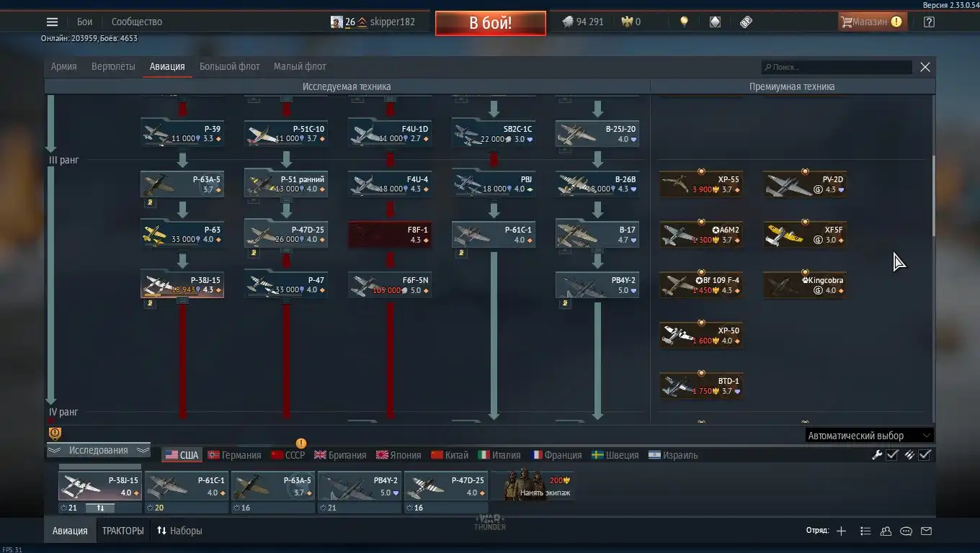Viewport: 980px width, 553px height.
Task: Select the Германия nation tab
Action: click(x=234, y=455)
